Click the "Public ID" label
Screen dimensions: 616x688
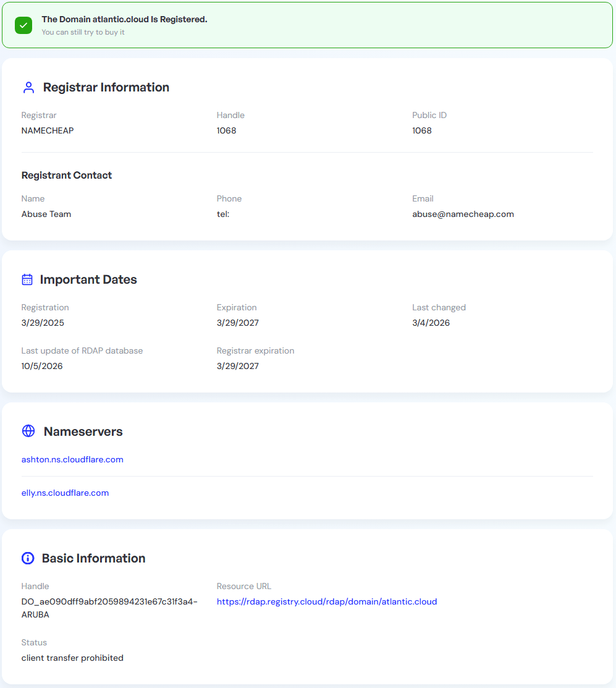click(x=429, y=115)
